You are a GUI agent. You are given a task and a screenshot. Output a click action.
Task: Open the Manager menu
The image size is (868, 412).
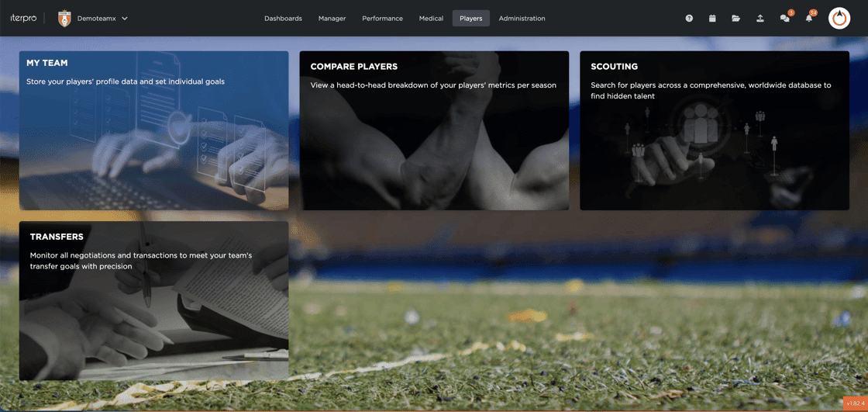pyautogui.click(x=332, y=19)
